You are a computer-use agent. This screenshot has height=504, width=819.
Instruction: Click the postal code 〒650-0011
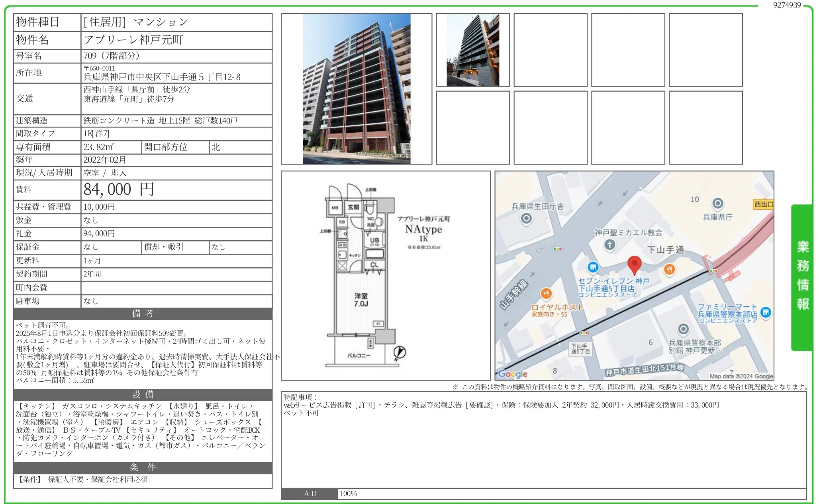tap(100, 68)
